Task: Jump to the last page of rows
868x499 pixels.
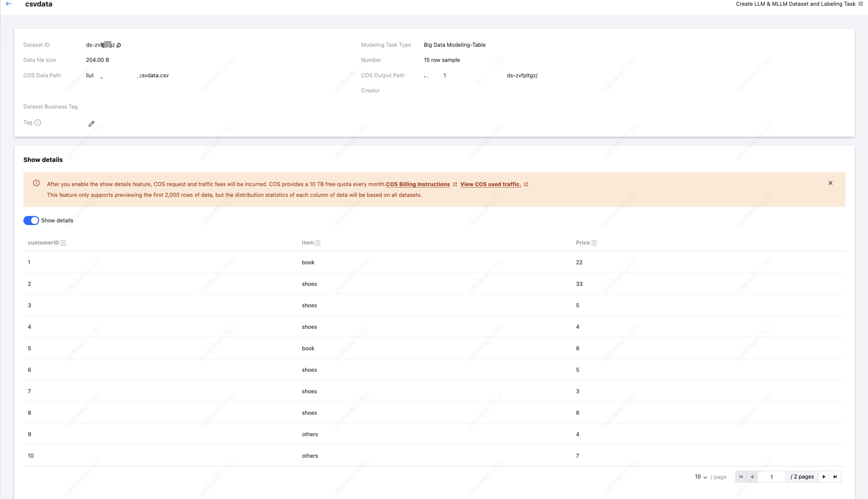Action: 835,477
